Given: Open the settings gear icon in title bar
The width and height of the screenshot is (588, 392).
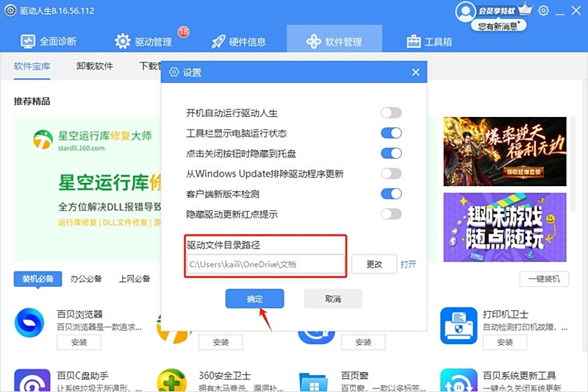Looking at the screenshot, I should (x=543, y=10).
